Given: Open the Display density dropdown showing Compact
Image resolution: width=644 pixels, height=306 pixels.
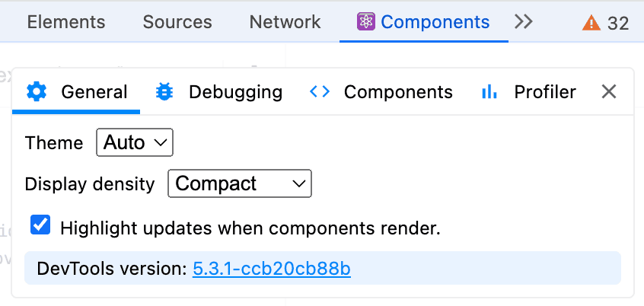Looking at the screenshot, I should [x=240, y=183].
